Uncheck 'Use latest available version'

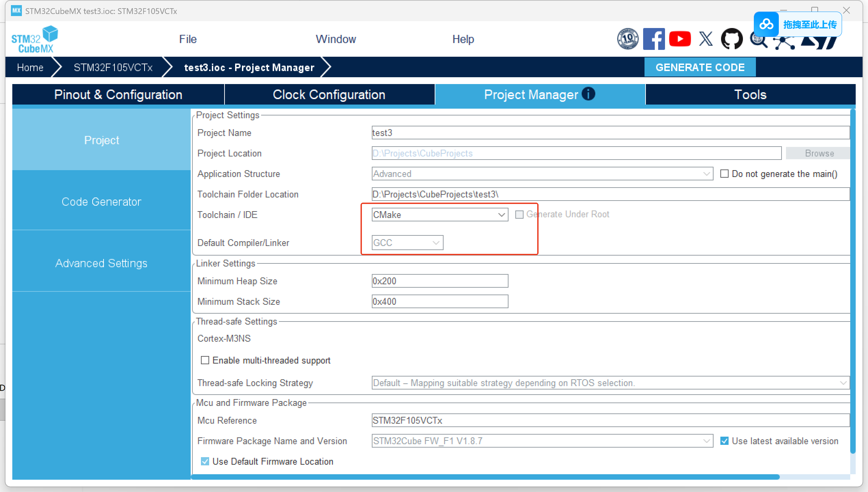724,441
